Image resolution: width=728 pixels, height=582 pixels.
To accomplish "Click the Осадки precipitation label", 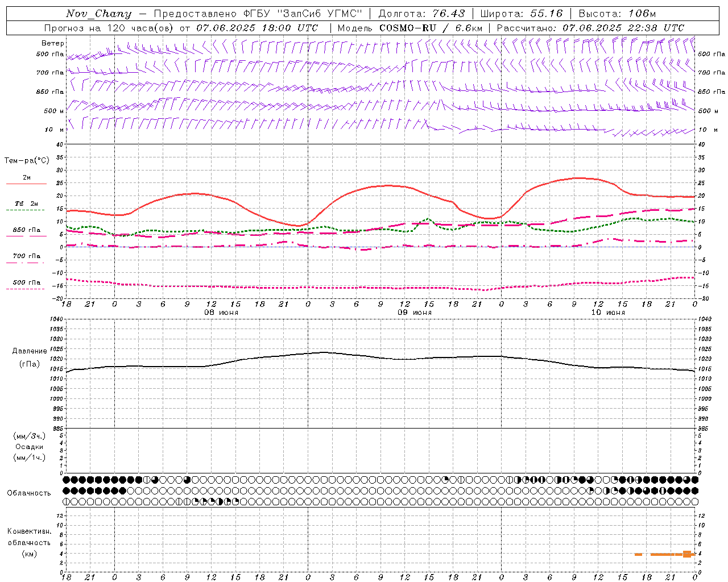I will coord(30,447).
